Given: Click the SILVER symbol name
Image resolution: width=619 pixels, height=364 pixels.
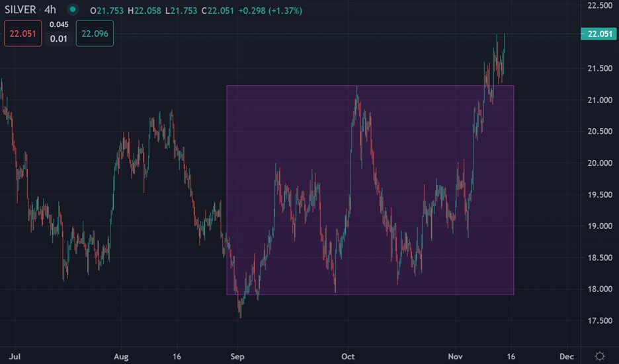Looking at the screenshot, I should tap(20, 9).
